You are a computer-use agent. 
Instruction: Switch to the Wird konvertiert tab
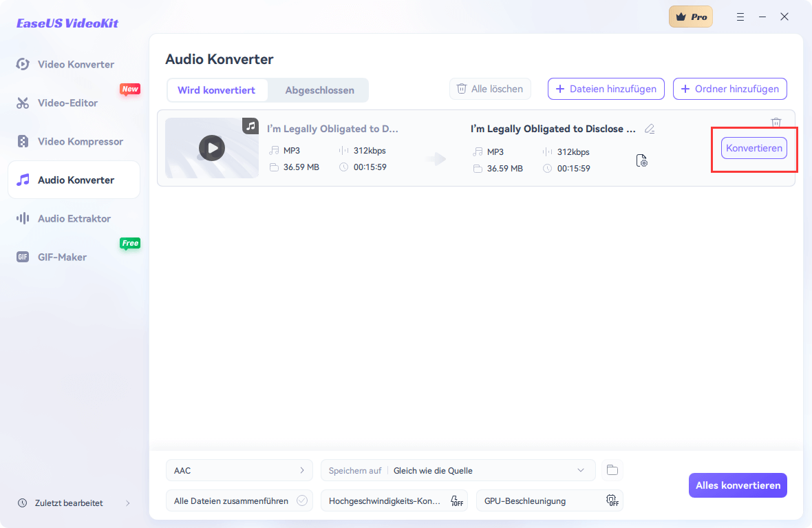pyautogui.click(x=217, y=90)
